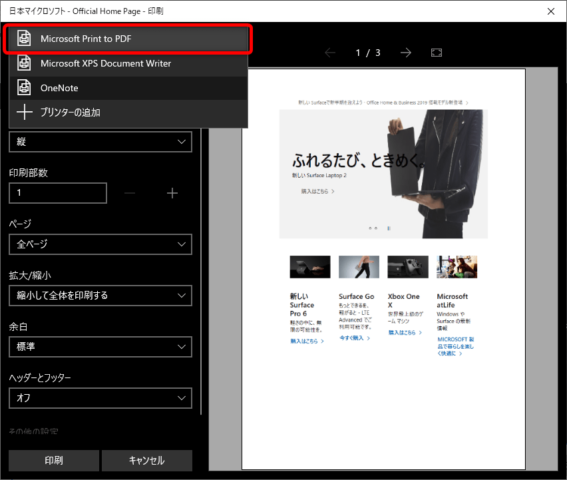Click the ページ label

pyautogui.click(x=20, y=224)
